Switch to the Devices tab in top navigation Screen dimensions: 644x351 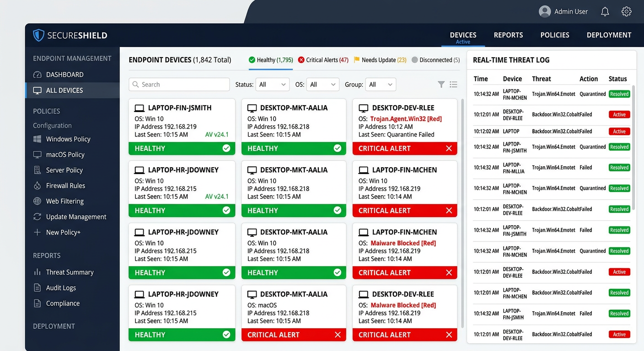coord(463,35)
